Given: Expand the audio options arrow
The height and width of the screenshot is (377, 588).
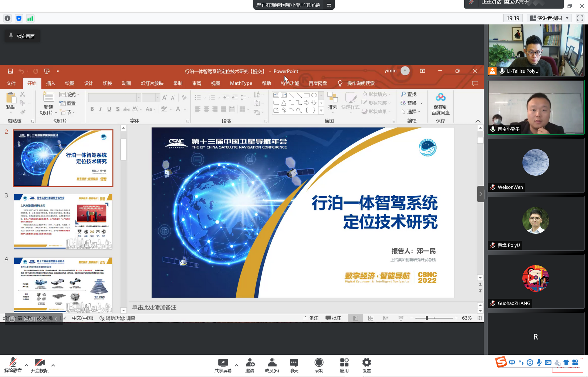Looking at the screenshot, I should click(x=26, y=365).
